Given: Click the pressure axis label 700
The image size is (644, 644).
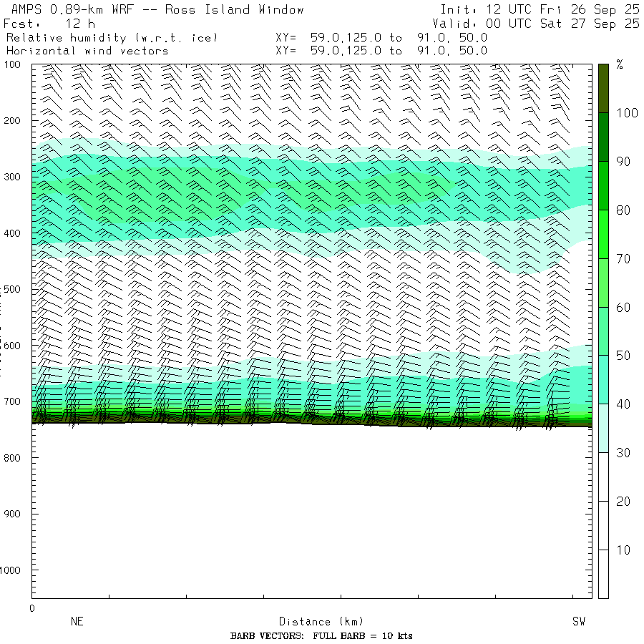Looking at the screenshot, I should coord(12,401).
